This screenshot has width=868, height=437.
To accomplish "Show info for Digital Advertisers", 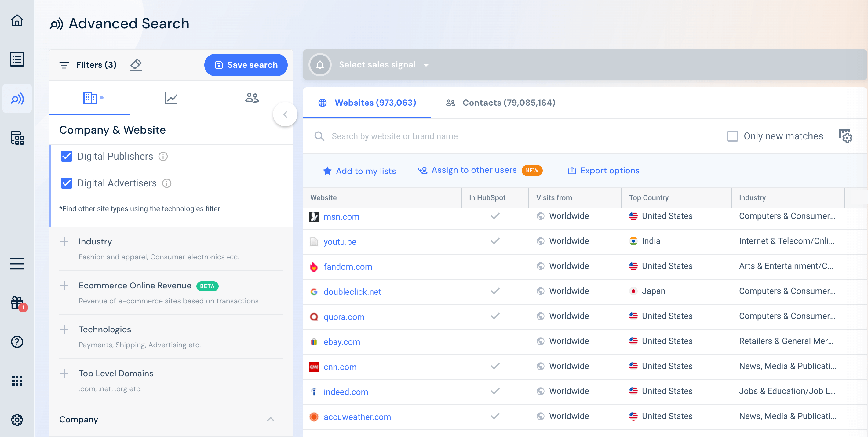I will pos(167,183).
